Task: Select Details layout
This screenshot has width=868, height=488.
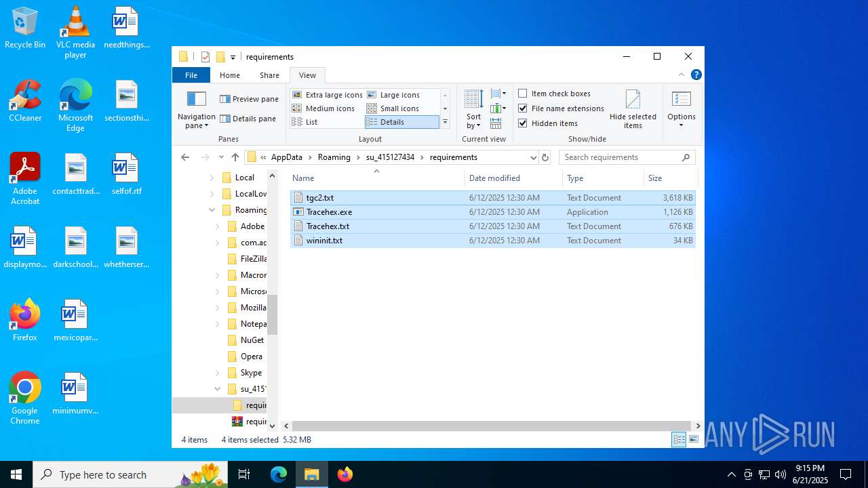Action: click(x=401, y=122)
